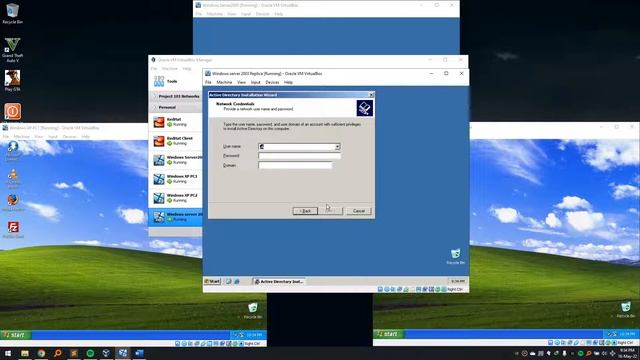Click the Domain field in the wizard
This screenshot has width=640, height=360.
coord(295,165)
